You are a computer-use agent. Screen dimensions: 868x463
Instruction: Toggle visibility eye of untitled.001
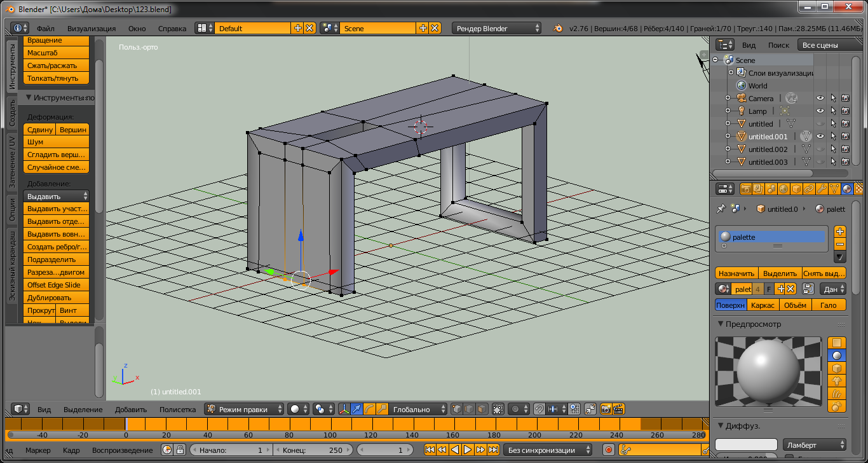pyautogui.click(x=820, y=136)
